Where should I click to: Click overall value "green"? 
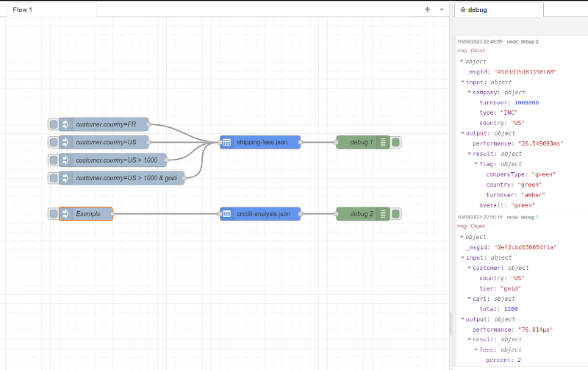pos(523,205)
